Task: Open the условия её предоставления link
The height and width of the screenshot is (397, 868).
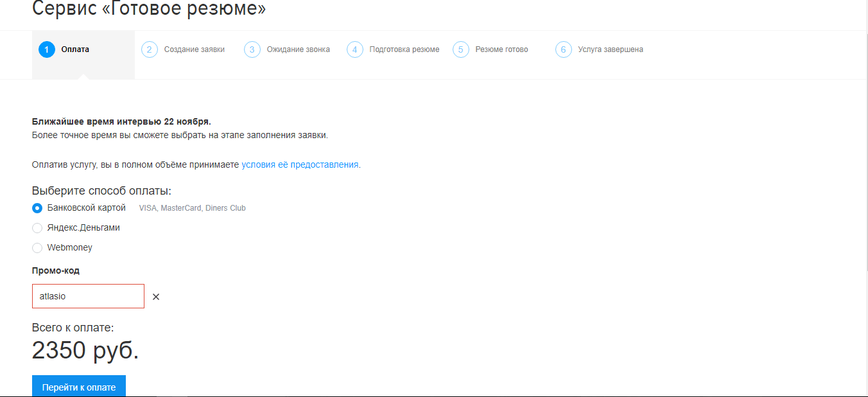Action: [x=300, y=164]
